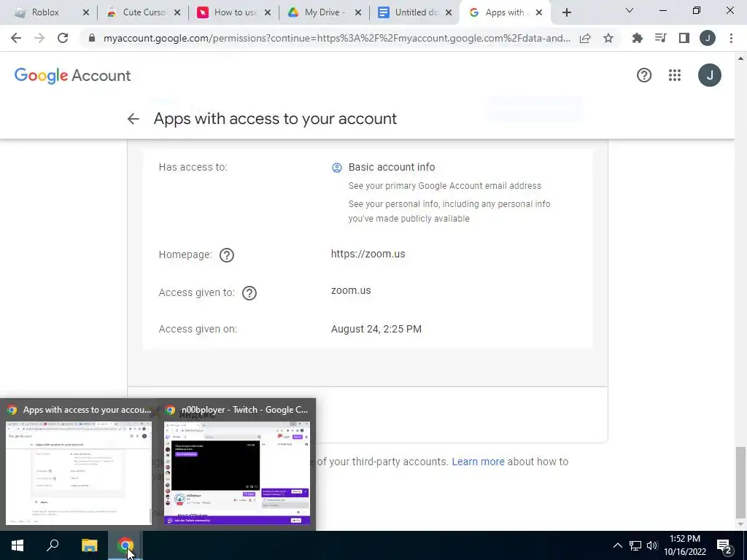
Task: Click the Google Account logo
Action: point(72,75)
